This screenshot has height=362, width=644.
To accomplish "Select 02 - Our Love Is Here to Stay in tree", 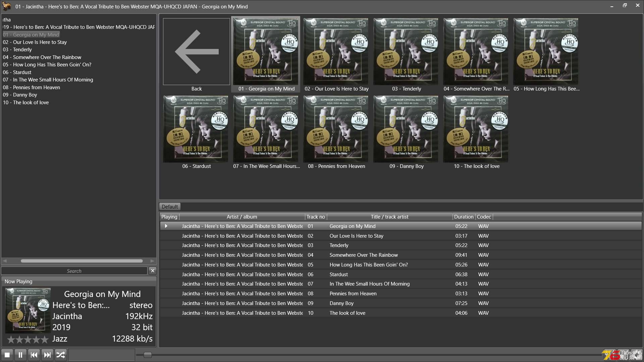I will point(35,42).
